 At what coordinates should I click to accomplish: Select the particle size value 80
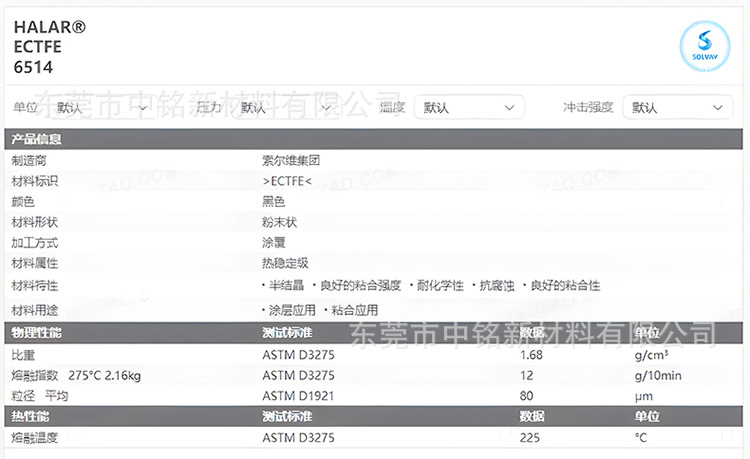(x=527, y=396)
